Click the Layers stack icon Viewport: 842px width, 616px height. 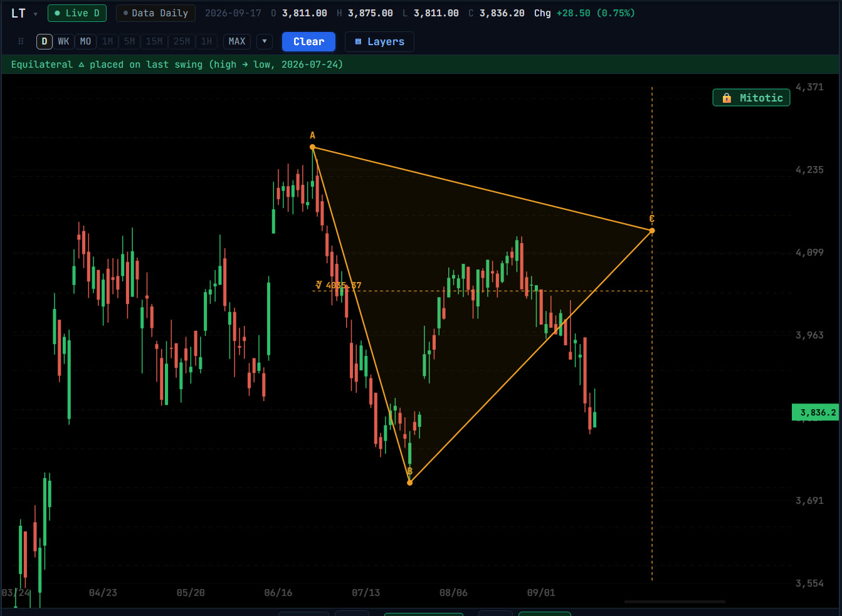click(358, 42)
